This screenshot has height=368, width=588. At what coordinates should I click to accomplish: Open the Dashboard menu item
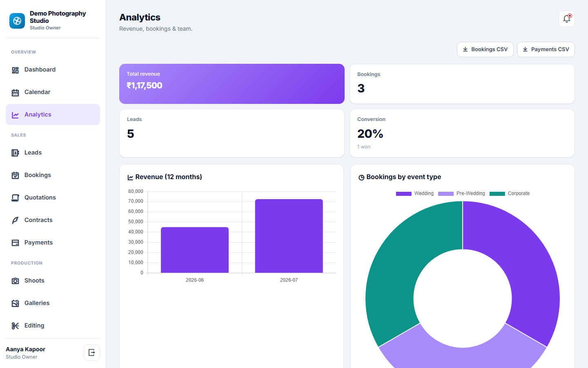click(x=53, y=70)
